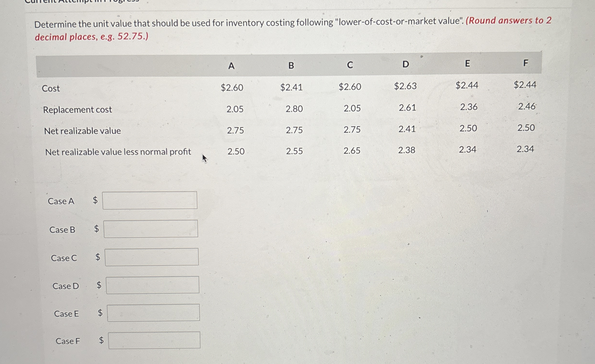
Task: Select column header D in the table
Action: (x=406, y=65)
